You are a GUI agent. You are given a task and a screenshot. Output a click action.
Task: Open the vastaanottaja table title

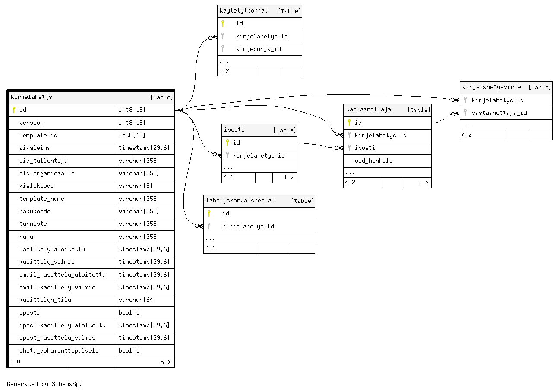[x=369, y=109]
